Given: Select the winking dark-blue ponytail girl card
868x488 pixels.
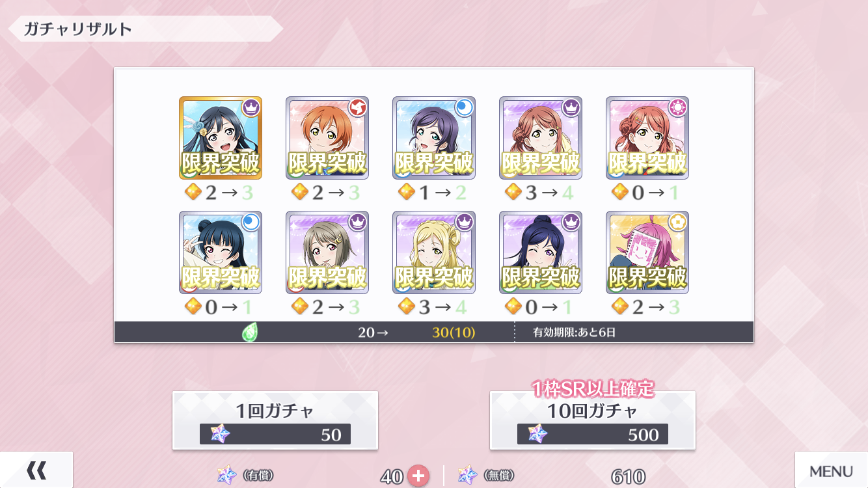Looking at the screenshot, I should 541,252.
